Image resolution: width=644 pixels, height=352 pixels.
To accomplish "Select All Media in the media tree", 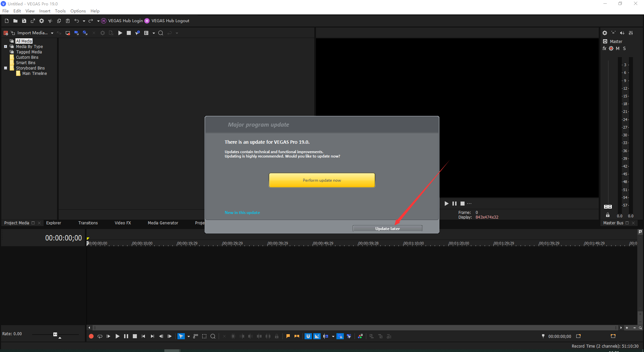I will [x=24, y=41].
